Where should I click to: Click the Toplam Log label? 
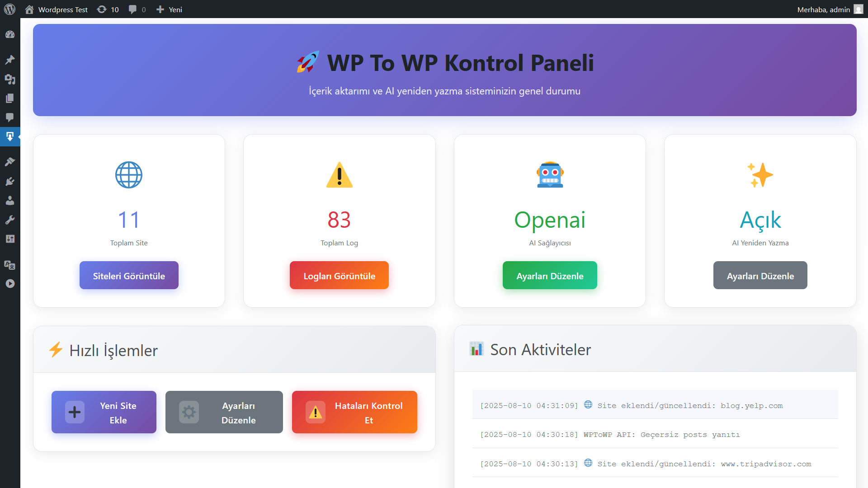coord(340,243)
